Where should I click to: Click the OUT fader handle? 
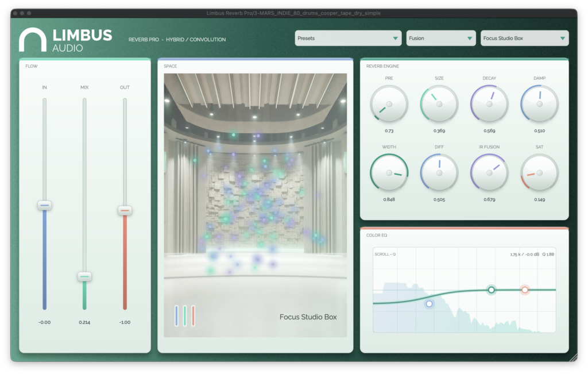[125, 210]
